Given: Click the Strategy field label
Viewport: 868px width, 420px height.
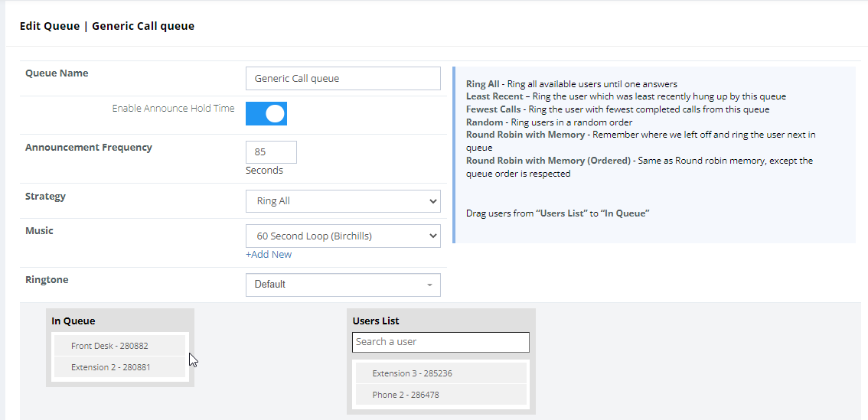Looking at the screenshot, I should (x=45, y=197).
